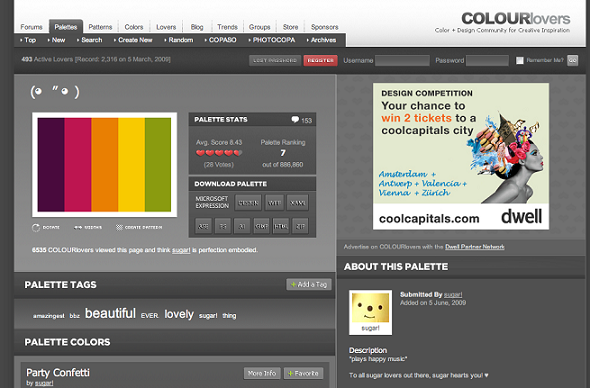Click the Add a Tag button
The image size is (590, 388).
(x=309, y=285)
